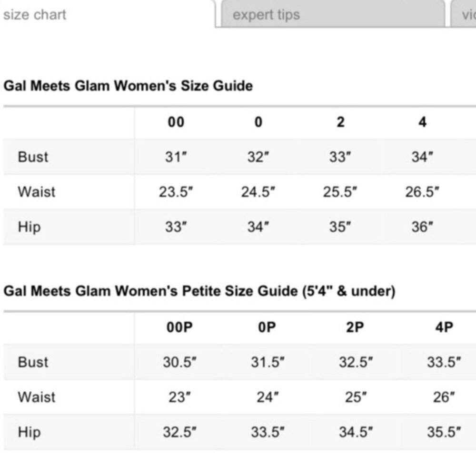Click the Gal Meets Glam Women's Size Guide heading
Image resolution: width=476 pixels, height=476 pixels.
(x=128, y=86)
